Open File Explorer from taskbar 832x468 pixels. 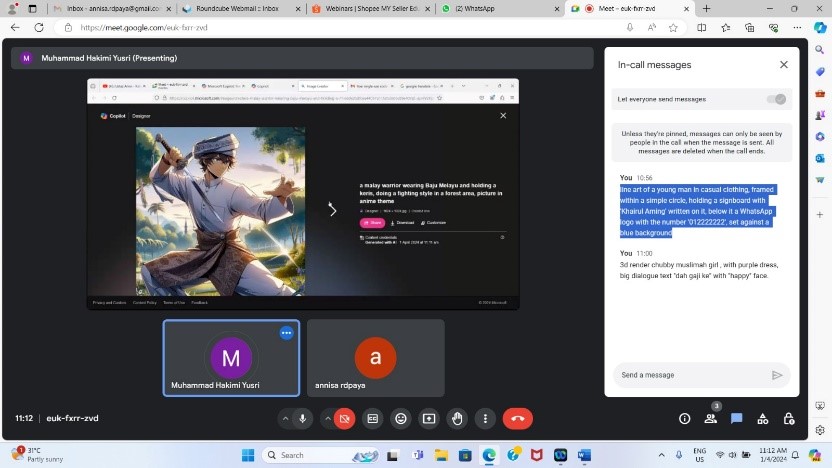(x=441, y=455)
